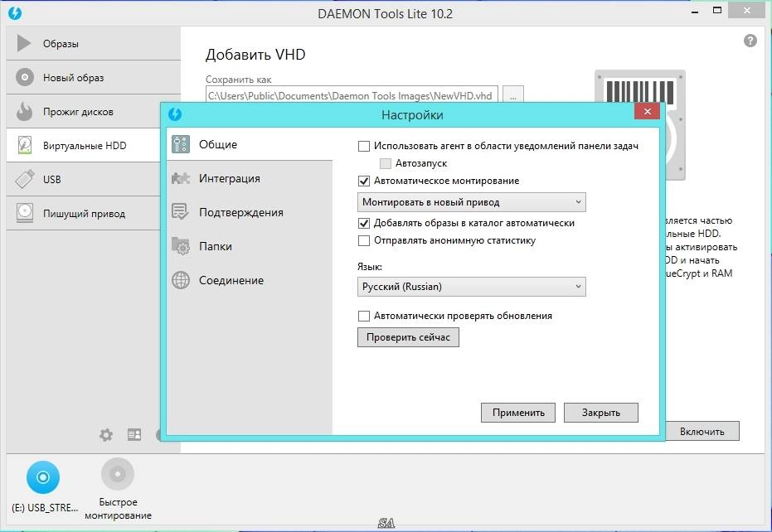Enable Автоматически проверять обновления
Image resolution: width=772 pixels, height=532 pixels.
pyautogui.click(x=364, y=316)
